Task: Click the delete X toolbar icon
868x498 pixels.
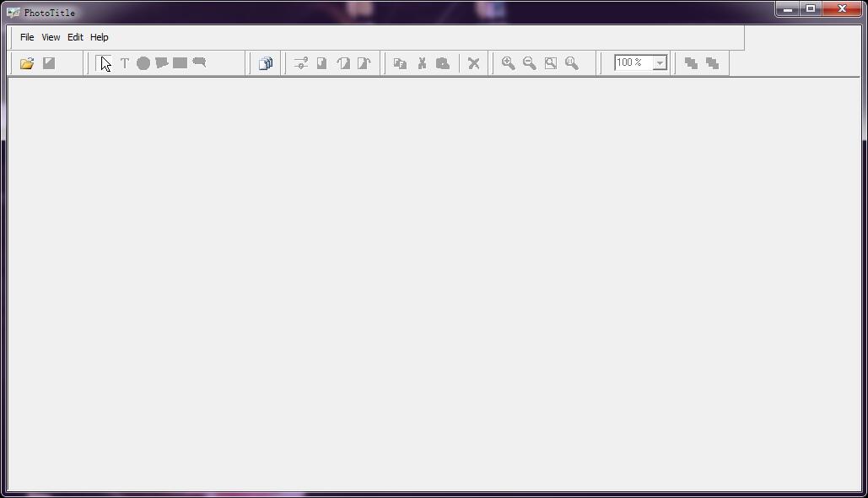Action: click(x=474, y=62)
